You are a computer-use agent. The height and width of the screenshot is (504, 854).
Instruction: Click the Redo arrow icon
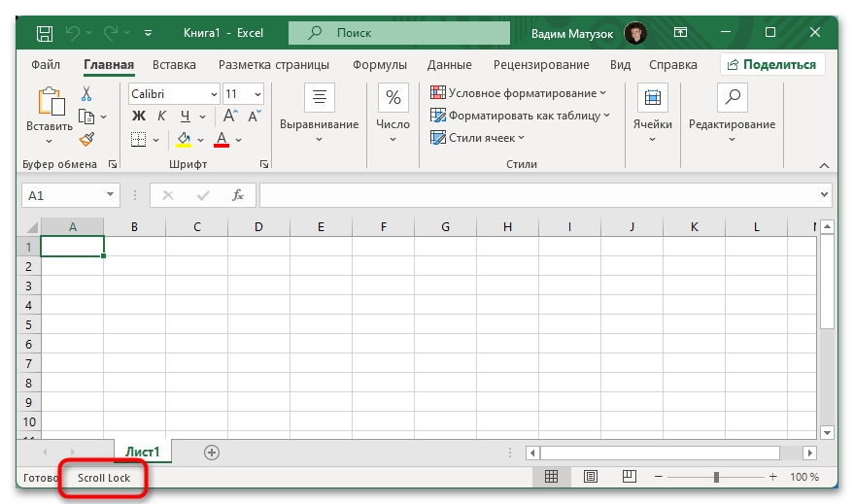click(111, 33)
